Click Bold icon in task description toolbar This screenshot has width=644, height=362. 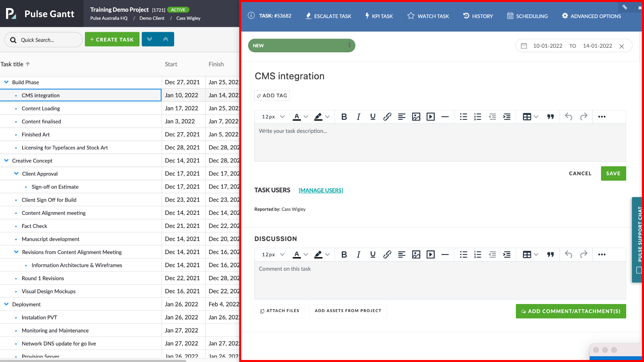[344, 117]
